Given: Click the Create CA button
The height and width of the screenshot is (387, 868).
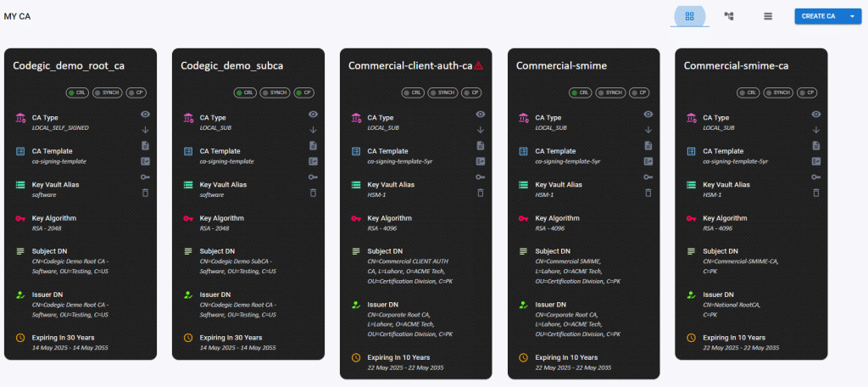Looking at the screenshot, I should pos(818,16).
